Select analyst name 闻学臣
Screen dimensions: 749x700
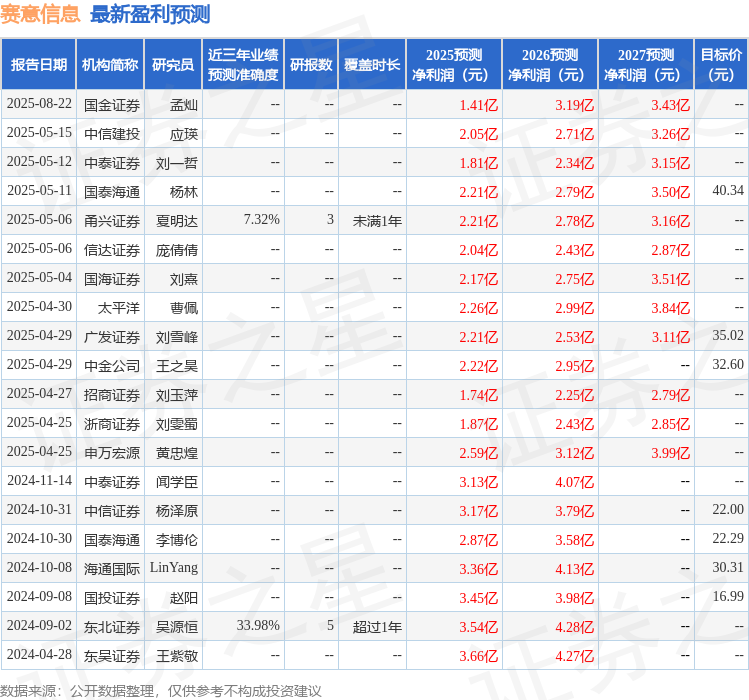(x=177, y=482)
